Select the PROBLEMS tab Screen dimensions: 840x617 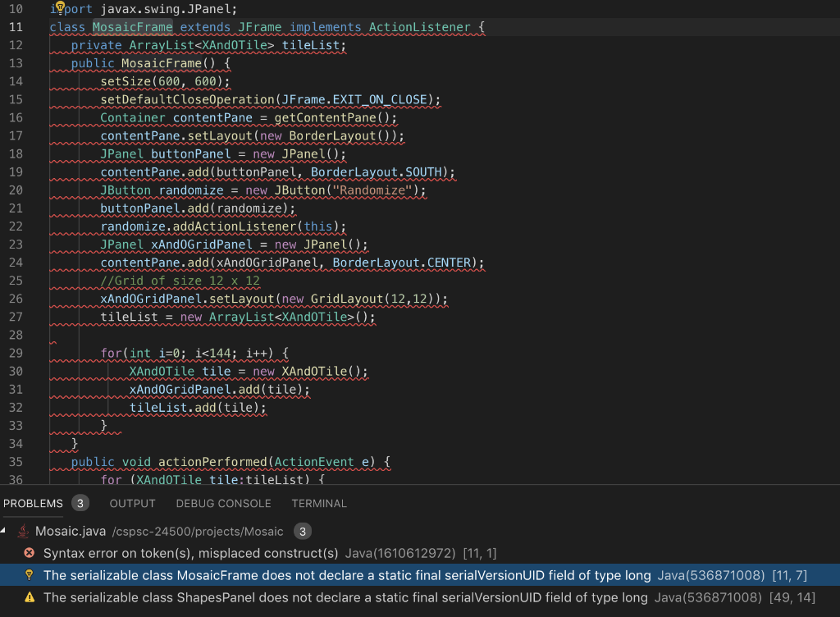[x=32, y=503]
